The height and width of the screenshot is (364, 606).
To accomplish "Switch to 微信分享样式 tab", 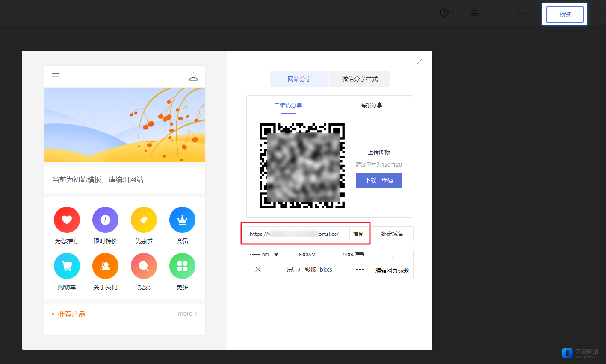I will coord(360,79).
